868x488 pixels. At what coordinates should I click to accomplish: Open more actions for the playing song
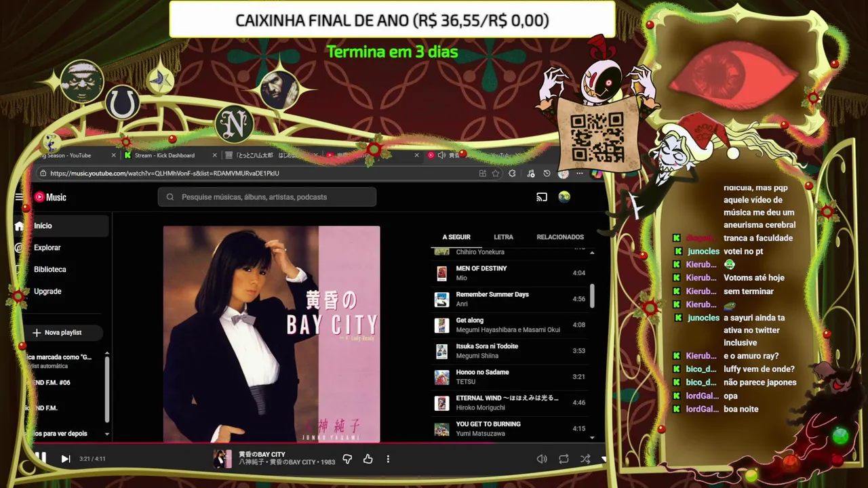coord(388,459)
